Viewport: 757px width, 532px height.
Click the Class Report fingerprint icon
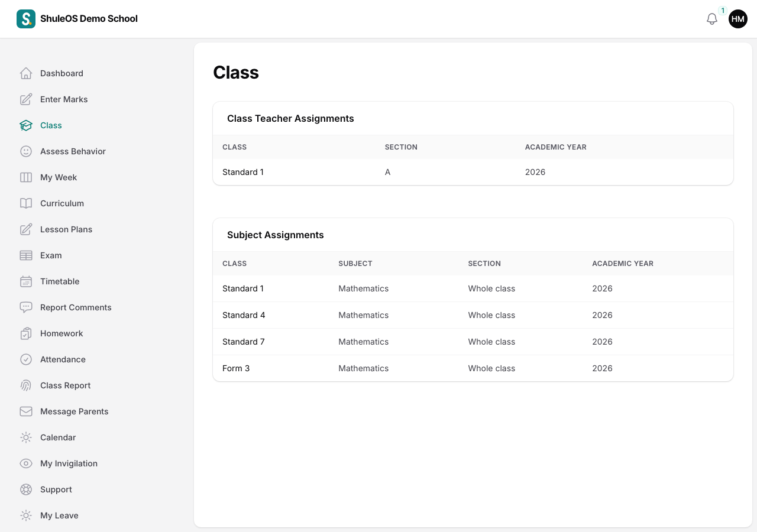point(26,385)
